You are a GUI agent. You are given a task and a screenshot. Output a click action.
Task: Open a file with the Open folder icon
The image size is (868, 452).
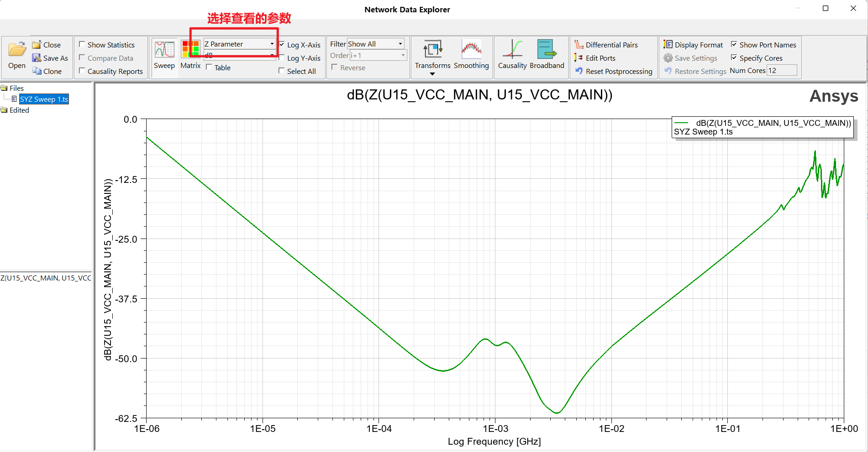pos(17,49)
